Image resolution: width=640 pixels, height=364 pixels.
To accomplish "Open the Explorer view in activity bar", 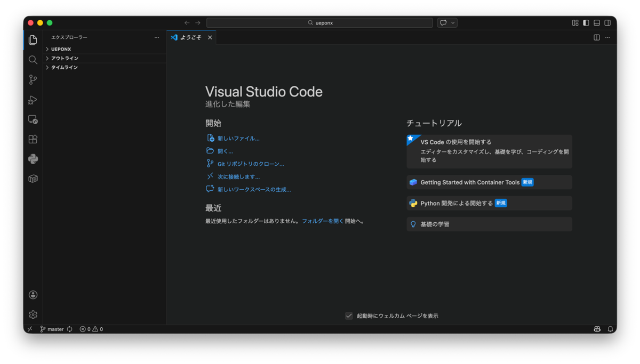I will pos(33,40).
